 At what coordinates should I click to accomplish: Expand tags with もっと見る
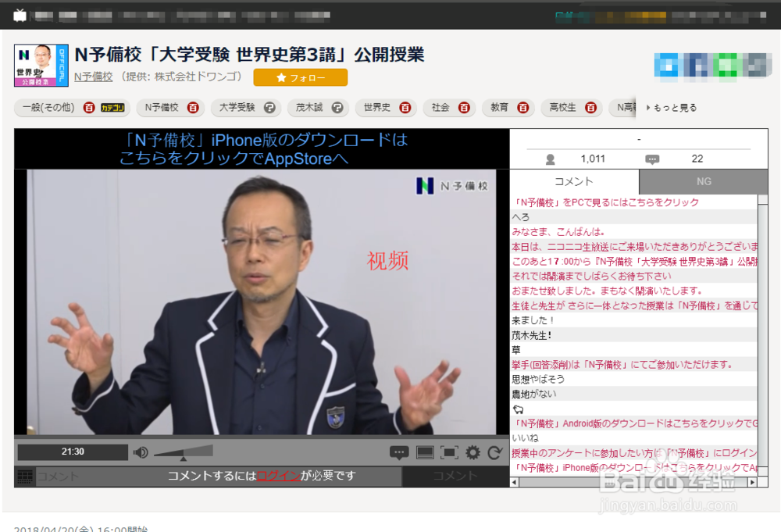tap(672, 108)
